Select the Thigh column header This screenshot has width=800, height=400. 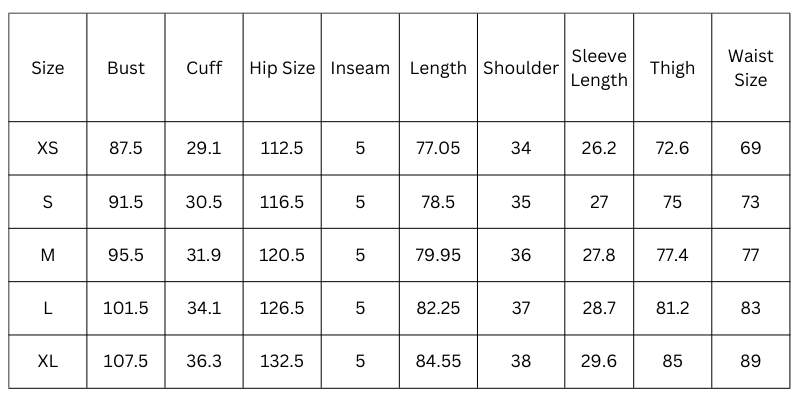(x=672, y=68)
